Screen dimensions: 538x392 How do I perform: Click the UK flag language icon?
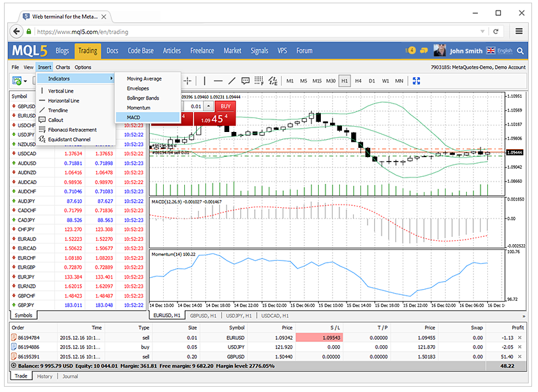click(491, 51)
